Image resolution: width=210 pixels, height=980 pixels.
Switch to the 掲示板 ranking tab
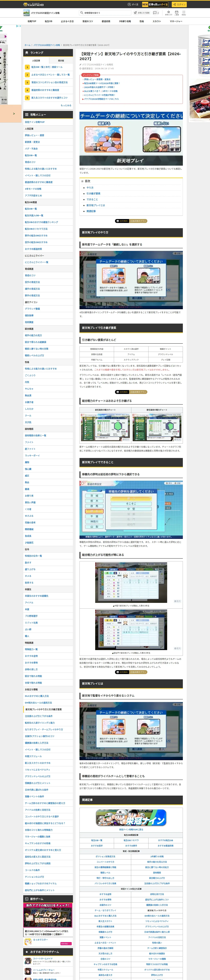[61, 60]
